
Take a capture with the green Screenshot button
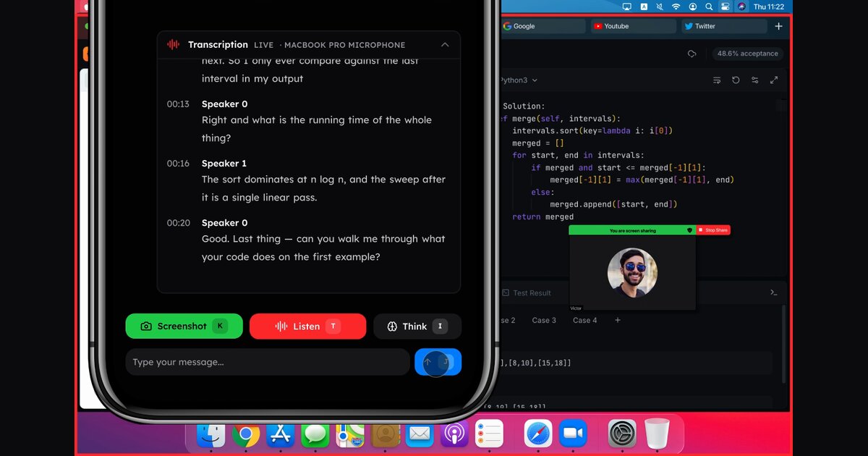[184, 326]
